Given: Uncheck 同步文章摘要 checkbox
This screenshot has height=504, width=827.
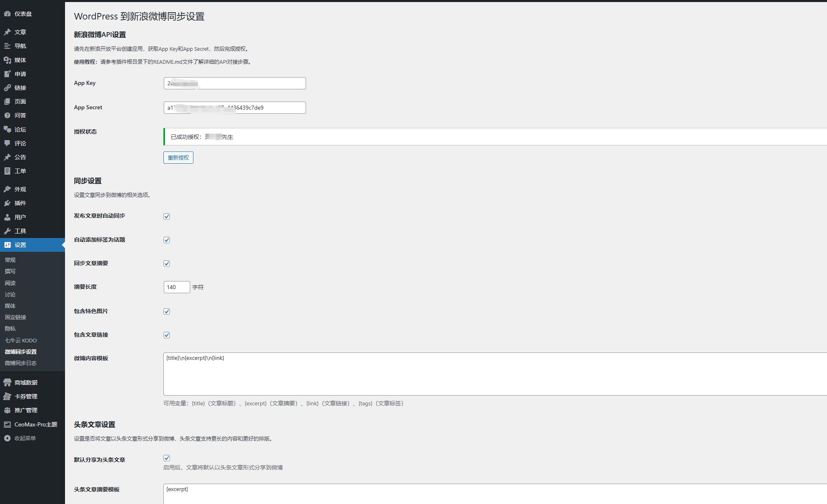Looking at the screenshot, I should (167, 264).
